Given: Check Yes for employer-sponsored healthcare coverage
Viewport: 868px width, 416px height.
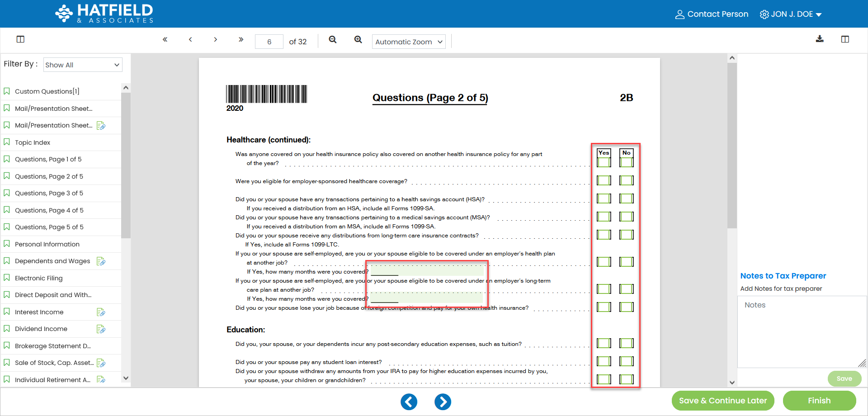Looking at the screenshot, I should 604,181.
